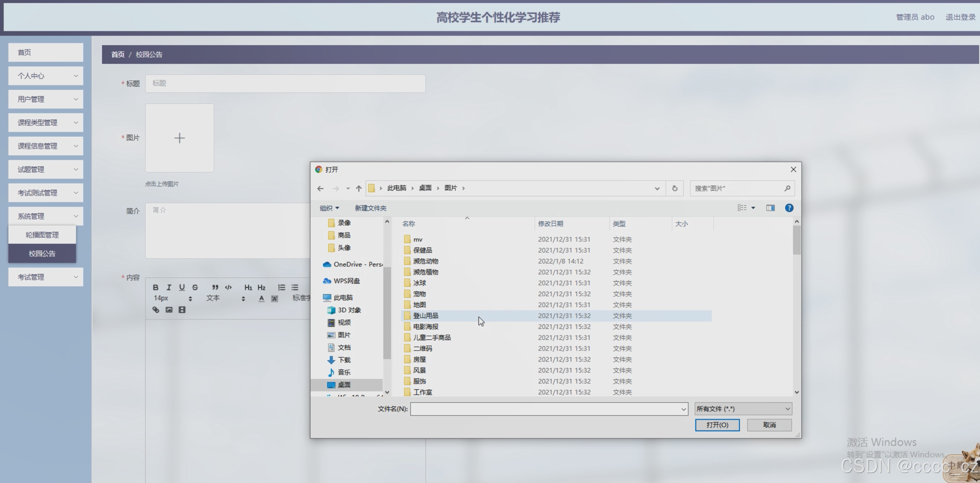Open the 轮播图管理 menu item

[42, 235]
